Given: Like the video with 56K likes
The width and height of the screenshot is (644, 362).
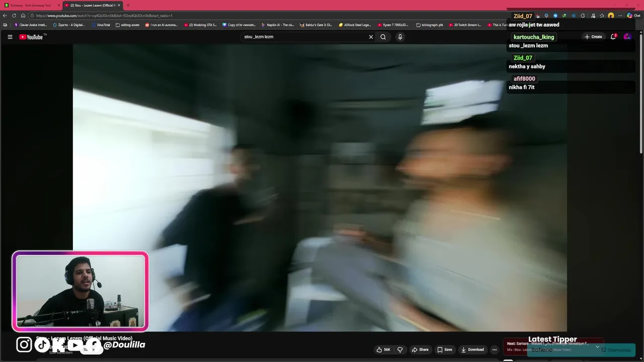Looking at the screenshot, I should (x=383, y=349).
